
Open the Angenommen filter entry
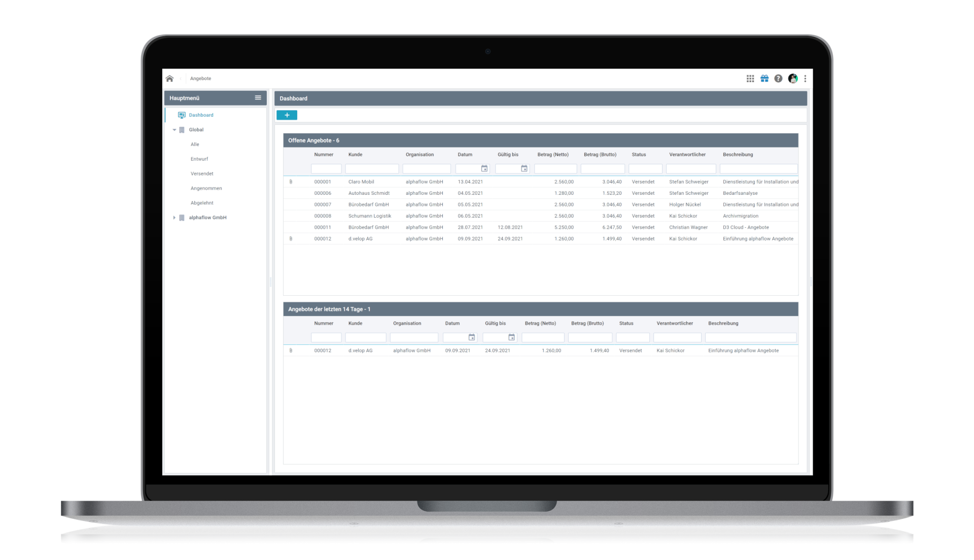click(206, 188)
